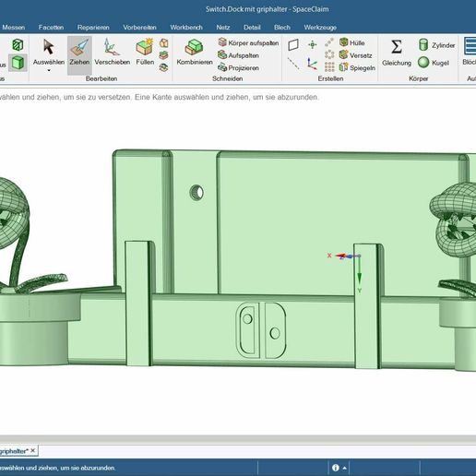Viewport: 476px width, 476px height.
Task: Click the middle small icon beside Füllen
Action: pyautogui.click(x=164, y=55)
